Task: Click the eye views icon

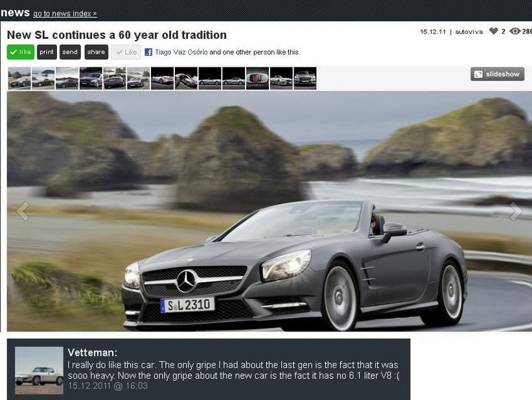Action: click(x=515, y=31)
